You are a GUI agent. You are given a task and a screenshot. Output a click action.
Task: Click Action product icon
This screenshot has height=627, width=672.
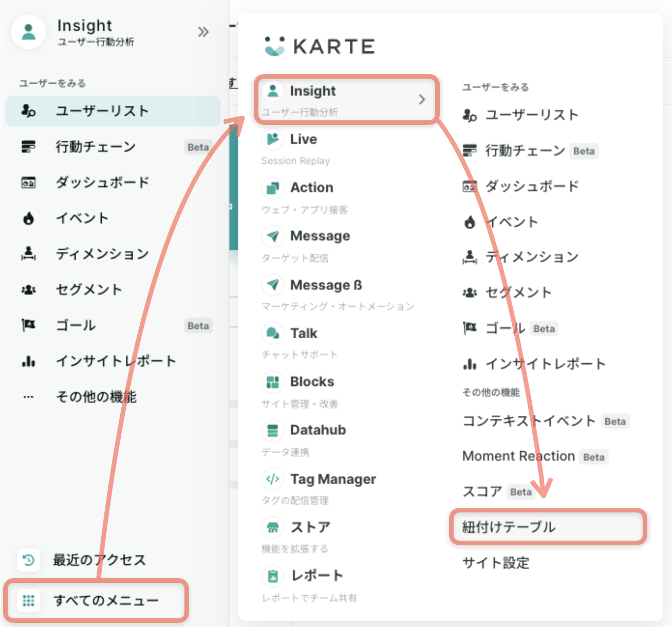[x=273, y=188]
